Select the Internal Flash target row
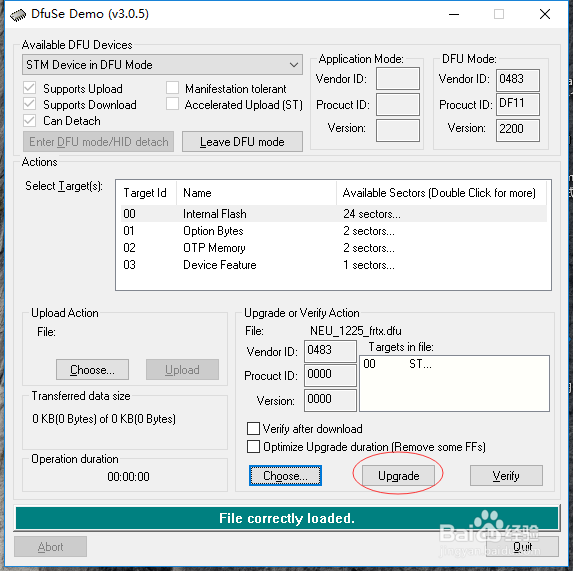Screen dimensions: 573x571 [x=334, y=214]
